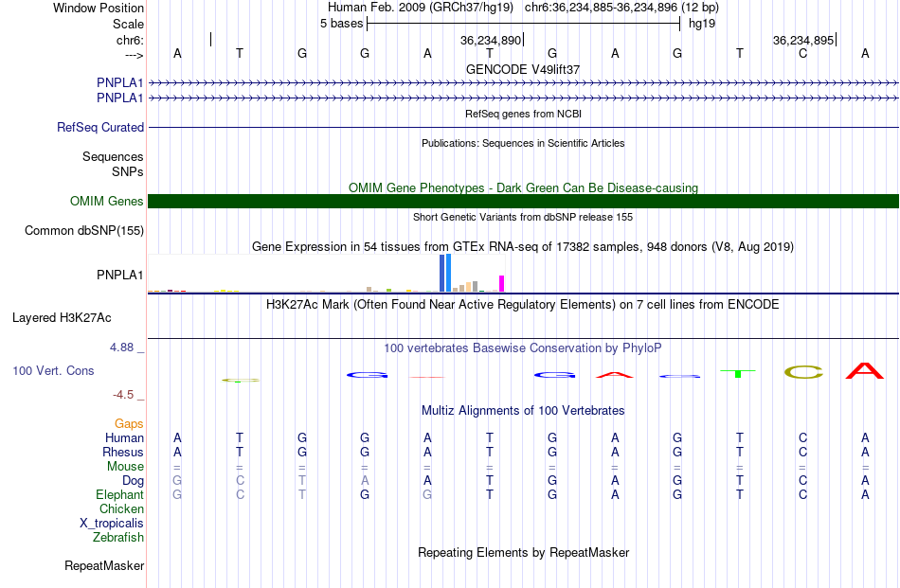900x588 pixels.
Task: Click the tall blue GTEx expression bars
Action: (x=445, y=273)
